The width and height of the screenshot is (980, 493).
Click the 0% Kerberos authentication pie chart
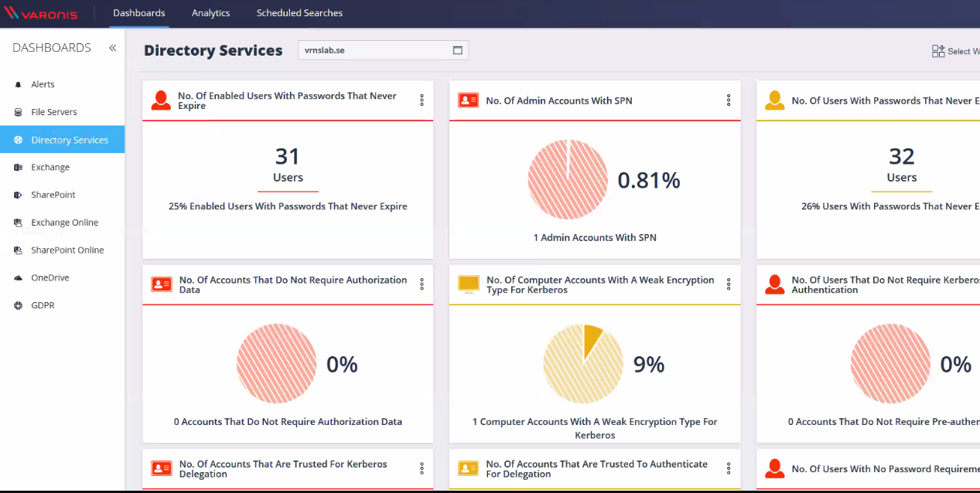tap(890, 364)
